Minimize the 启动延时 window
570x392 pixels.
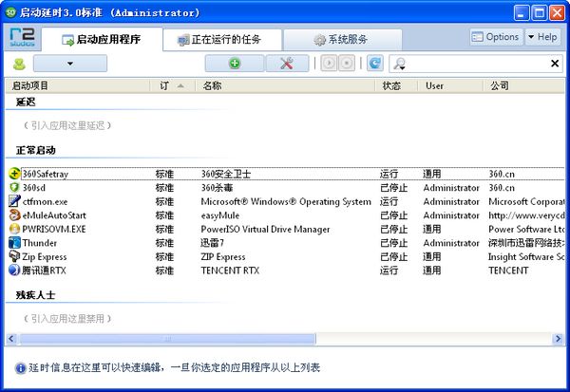click(x=522, y=13)
